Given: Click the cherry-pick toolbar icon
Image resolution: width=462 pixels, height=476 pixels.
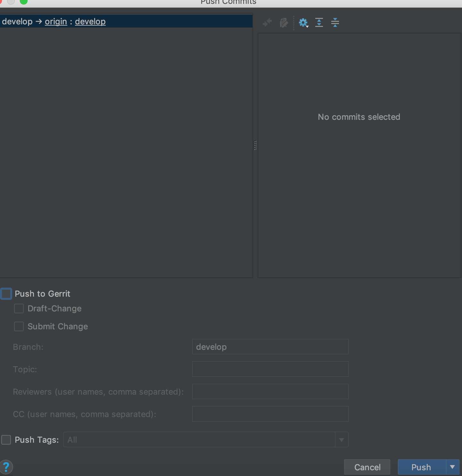Looking at the screenshot, I should coord(267,22).
